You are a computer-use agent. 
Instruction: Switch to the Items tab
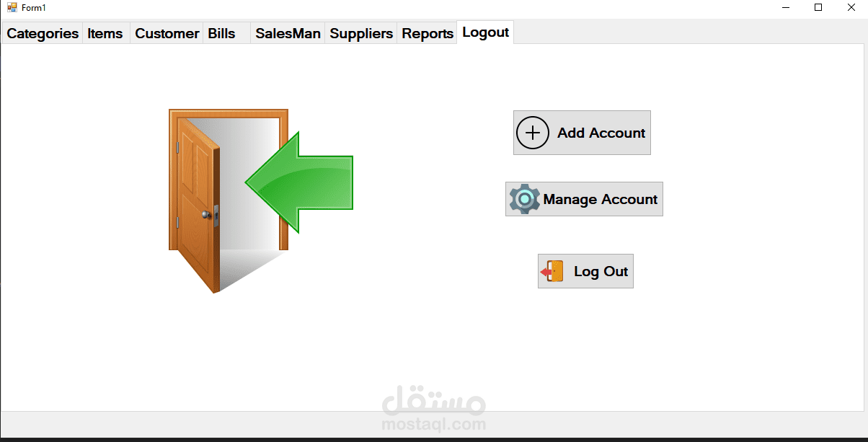click(106, 33)
